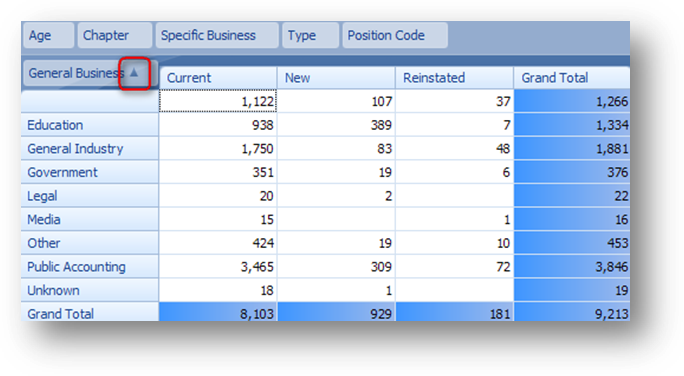Select the Other row header
The height and width of the screenshot is (376, 684).
90,243
